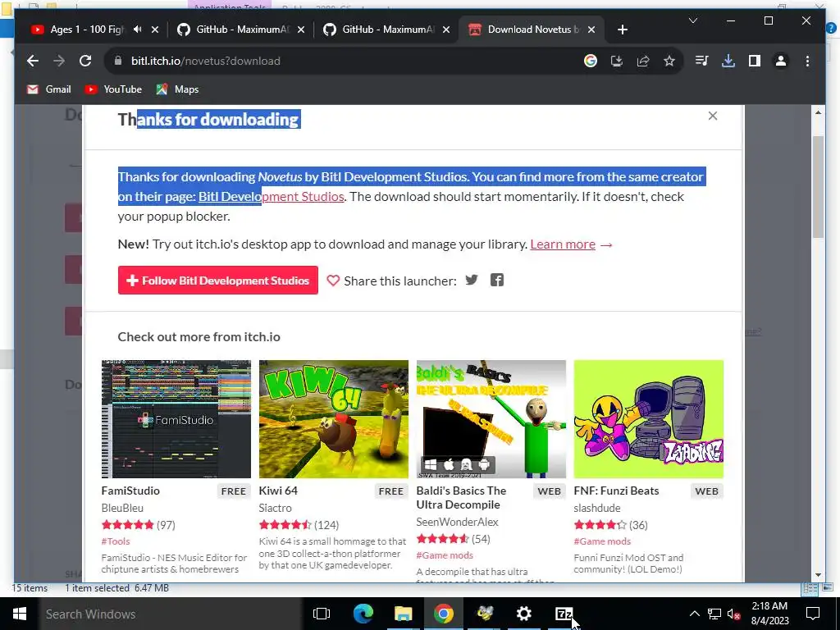This screenshot has width=840, height=630.
Task: Open a new browser tab
Action: [x=622, y=30]
